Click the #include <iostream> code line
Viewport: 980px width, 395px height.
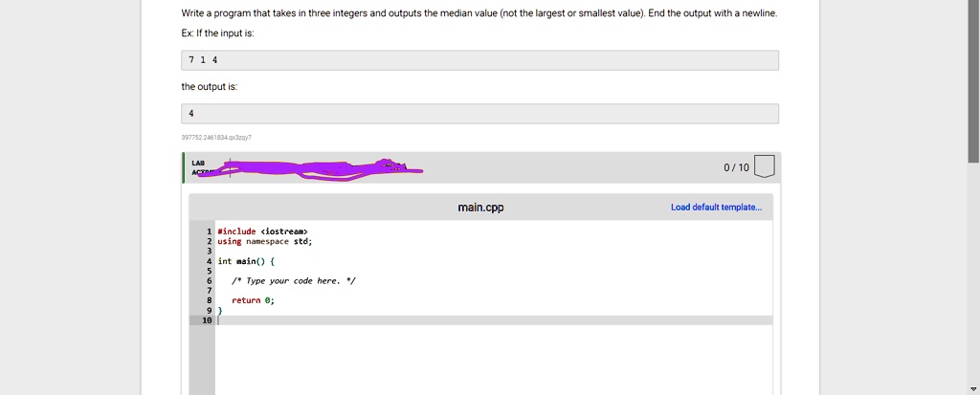pos(262,231)
